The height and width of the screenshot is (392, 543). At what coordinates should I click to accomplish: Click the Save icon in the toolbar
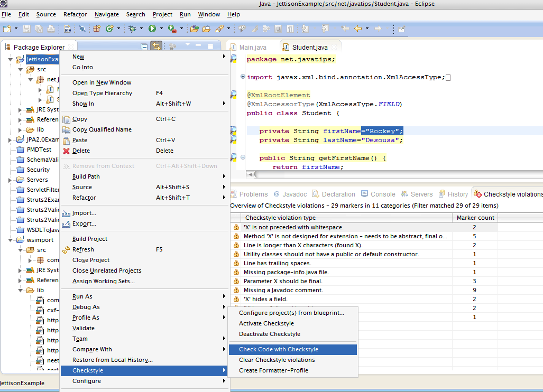[25, 29]
